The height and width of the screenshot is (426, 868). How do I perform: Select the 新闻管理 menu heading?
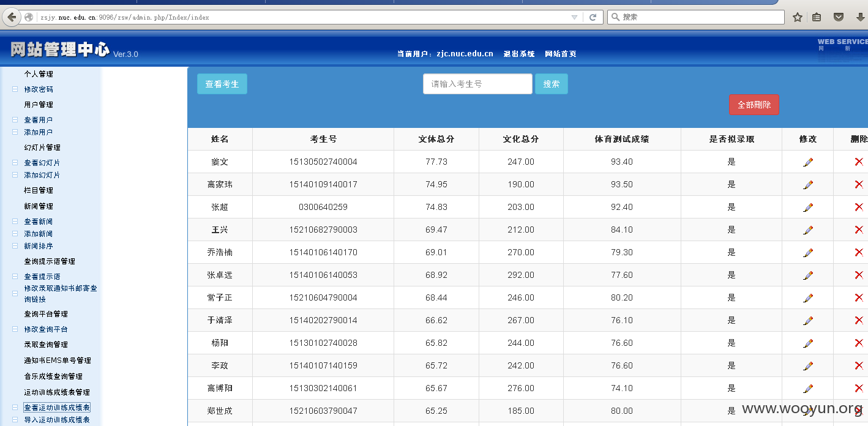pyautogui.click(x=39, y=206)
